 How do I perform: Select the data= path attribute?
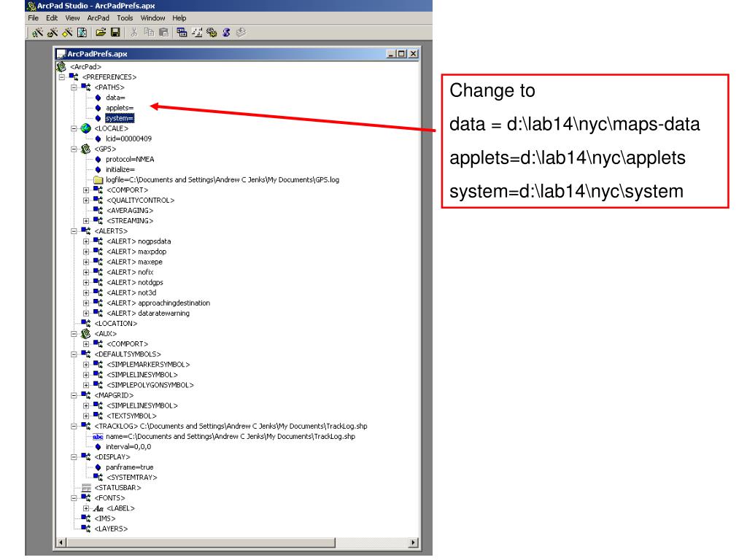116,98
